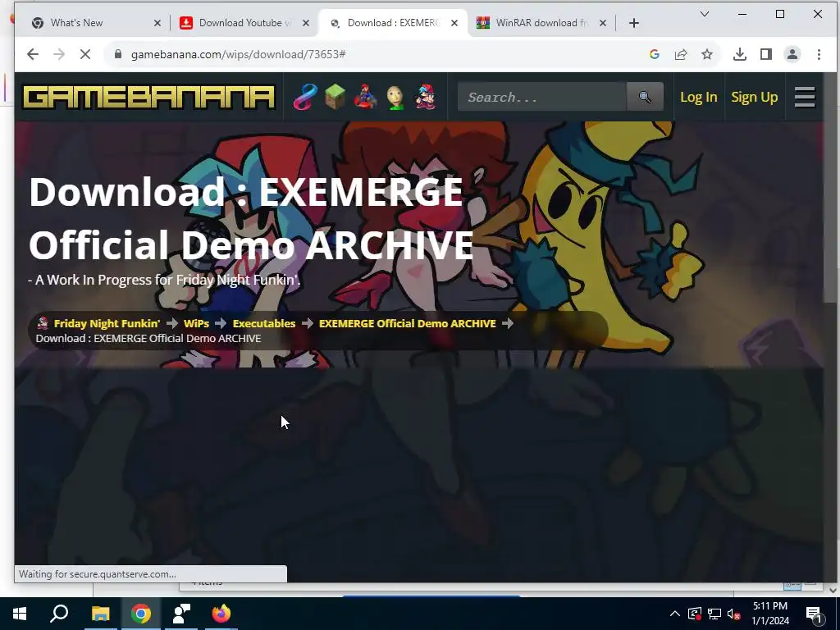The height and width of the screenshot is (630, 840).
Task: Open the Windows Start menu
Action: (20, 614)
